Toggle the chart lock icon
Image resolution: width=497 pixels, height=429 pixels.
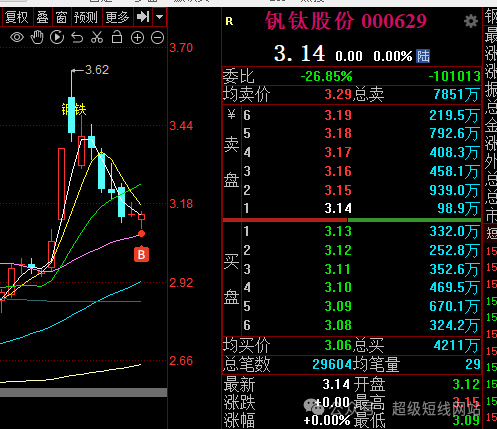(117, 37)
